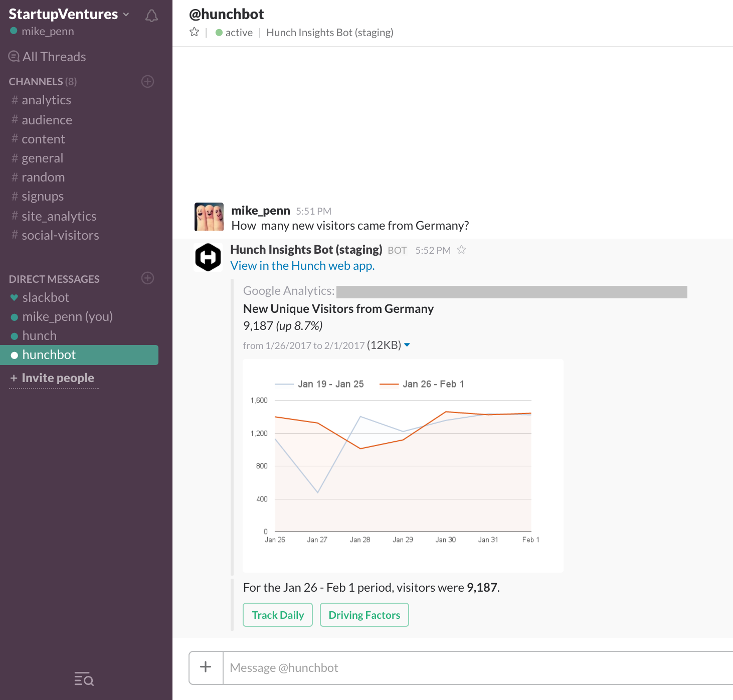Image resolution: width=733 pixels, height=700 pixels.
Task: Open the slackbot direct message
Action: (x=46, y=298)
